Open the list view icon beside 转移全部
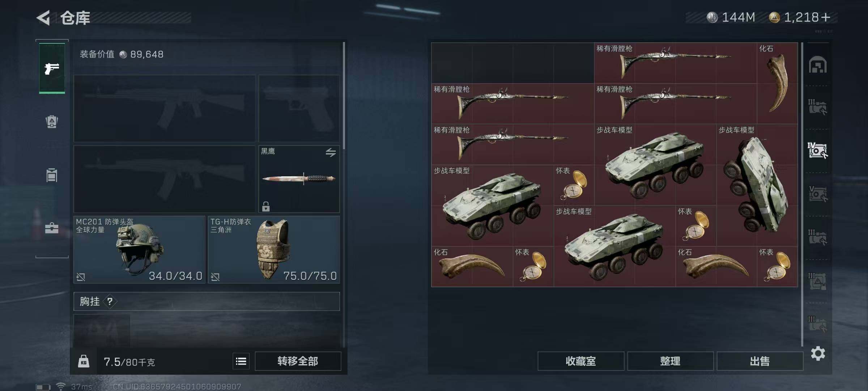868x391 pixels. 241,361
